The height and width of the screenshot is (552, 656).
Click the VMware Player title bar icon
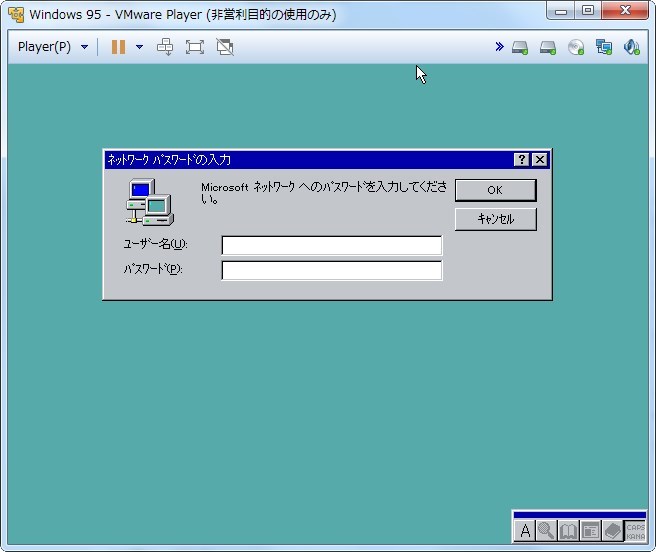(x=16, y=15)
